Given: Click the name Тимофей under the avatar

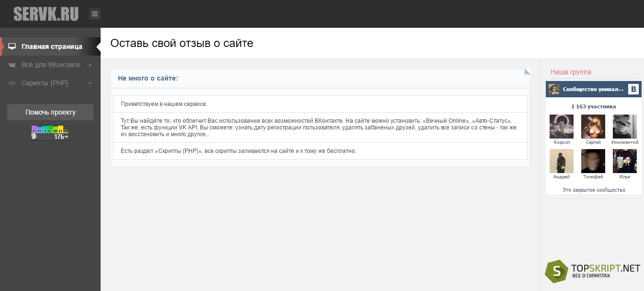Looking at the screenshot, I should (x=593, y=177).
